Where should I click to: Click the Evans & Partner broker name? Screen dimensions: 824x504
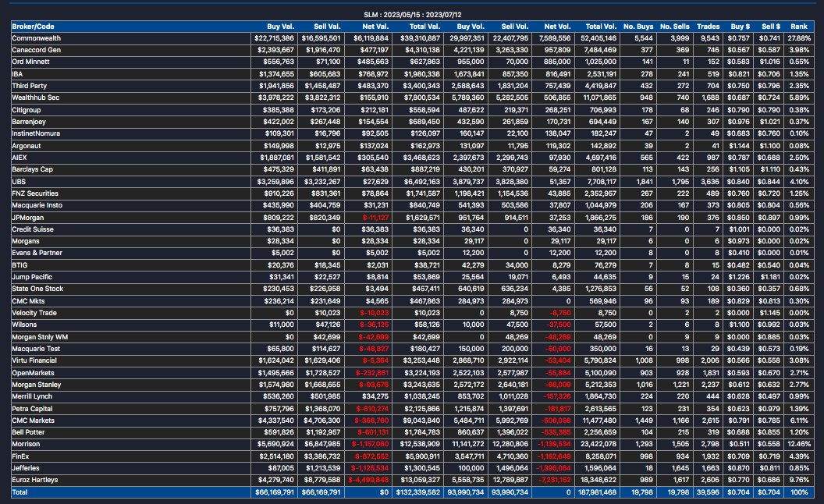click(37, 253)
